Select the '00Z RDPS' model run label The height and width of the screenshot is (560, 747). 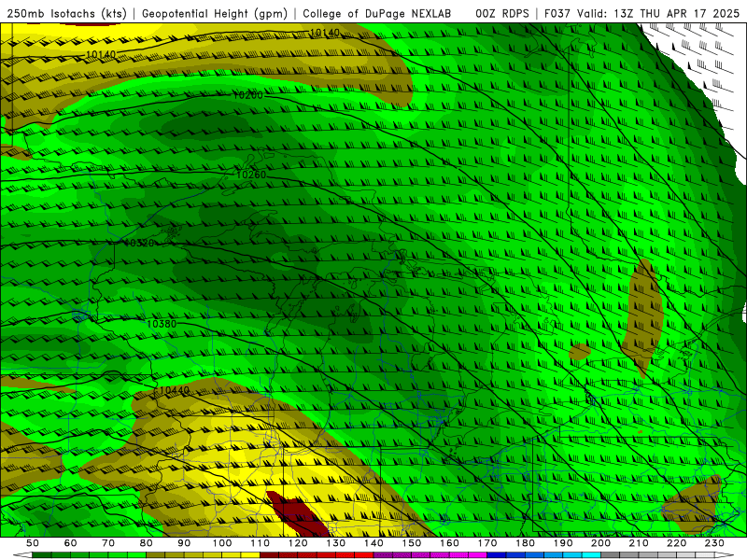(502, 14)
